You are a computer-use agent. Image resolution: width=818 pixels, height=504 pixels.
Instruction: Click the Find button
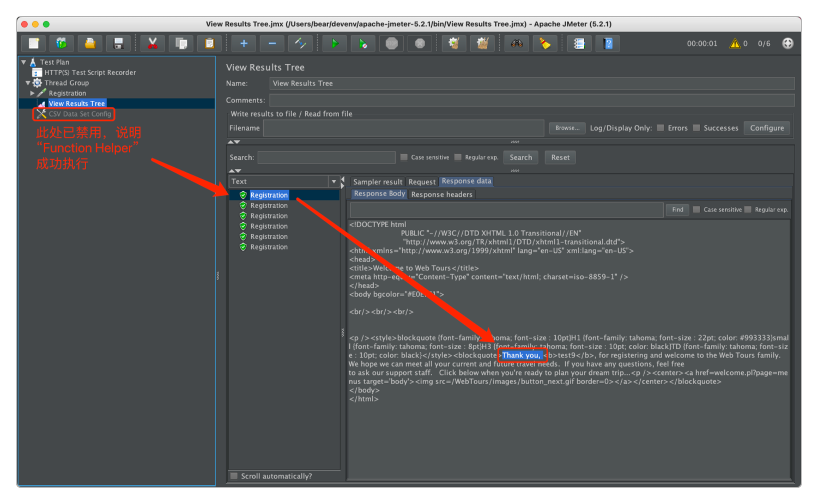[x=677, y=210]
